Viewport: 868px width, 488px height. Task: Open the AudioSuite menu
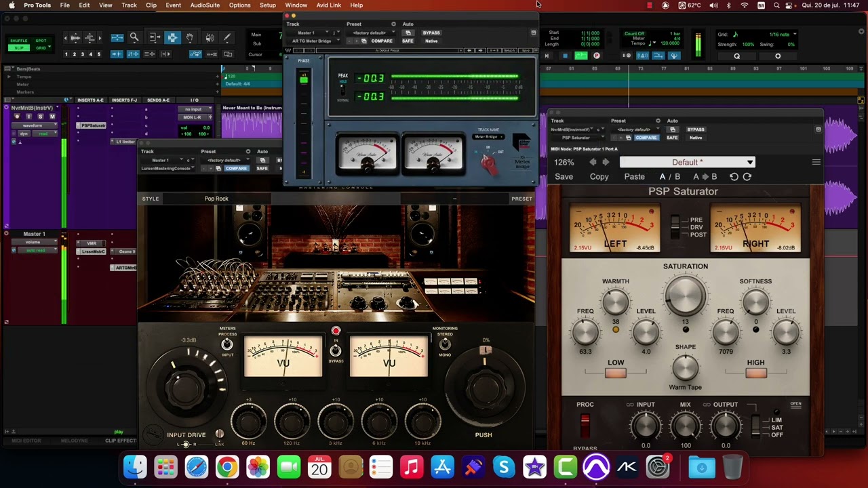coord(205,5)
